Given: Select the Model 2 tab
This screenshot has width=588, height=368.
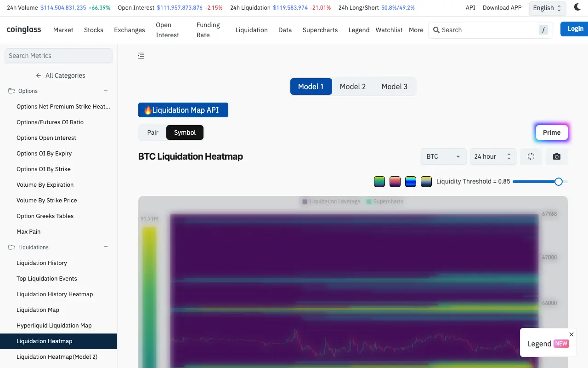Looking at the screenshot, I should tap(353, 86).
